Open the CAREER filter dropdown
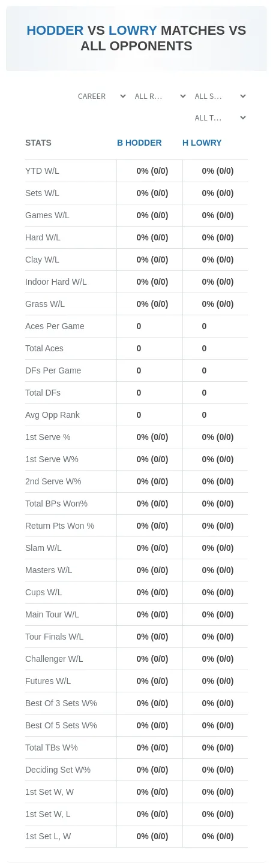The width and height of the screenshot is (273, 868). pyautogui.click(x=101, y=96)
